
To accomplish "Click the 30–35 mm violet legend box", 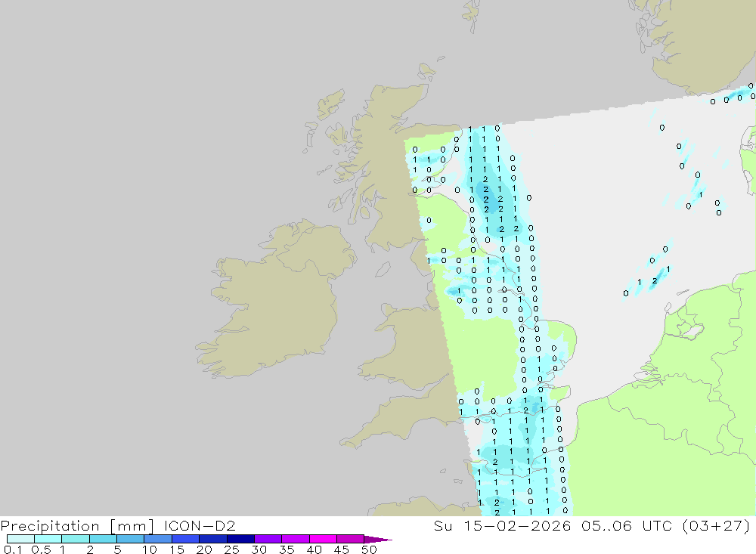I will [268, 539].
